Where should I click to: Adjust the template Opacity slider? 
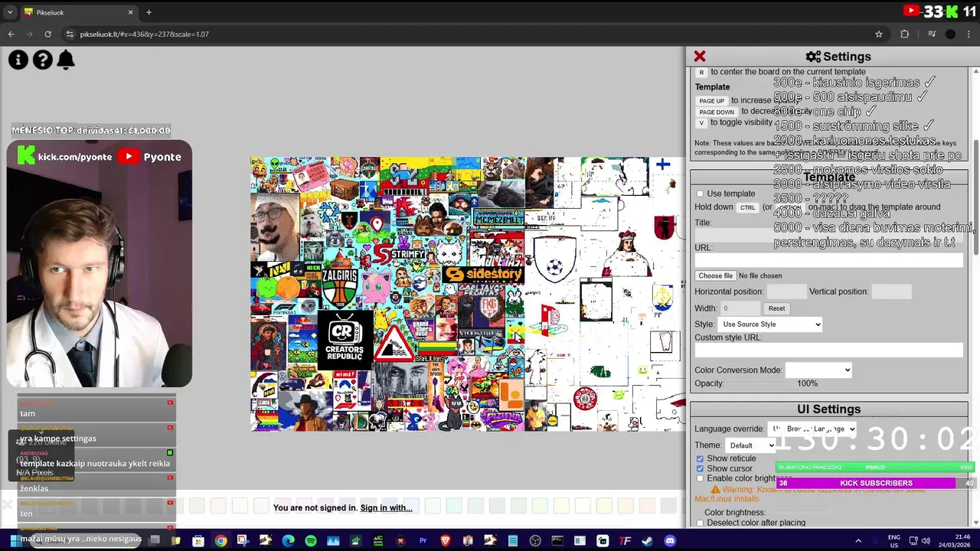760,383
